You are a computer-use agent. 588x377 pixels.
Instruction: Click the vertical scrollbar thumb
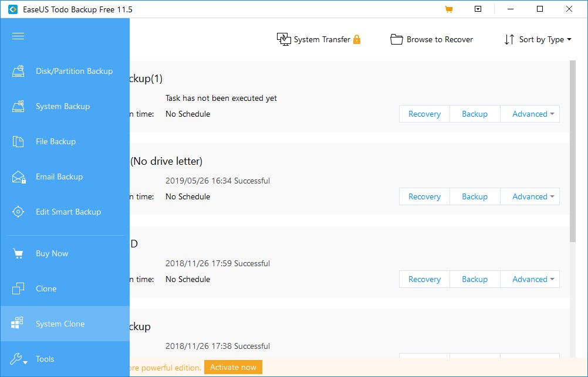pos(573,151)
